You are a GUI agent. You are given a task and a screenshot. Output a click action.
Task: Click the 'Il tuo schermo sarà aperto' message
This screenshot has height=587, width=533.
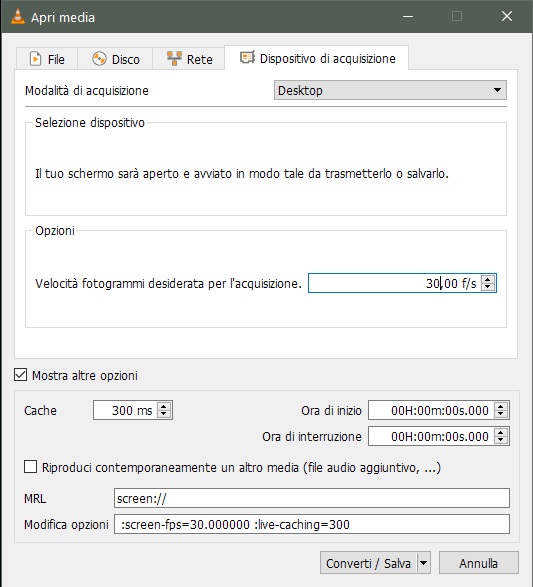[241, 174]
